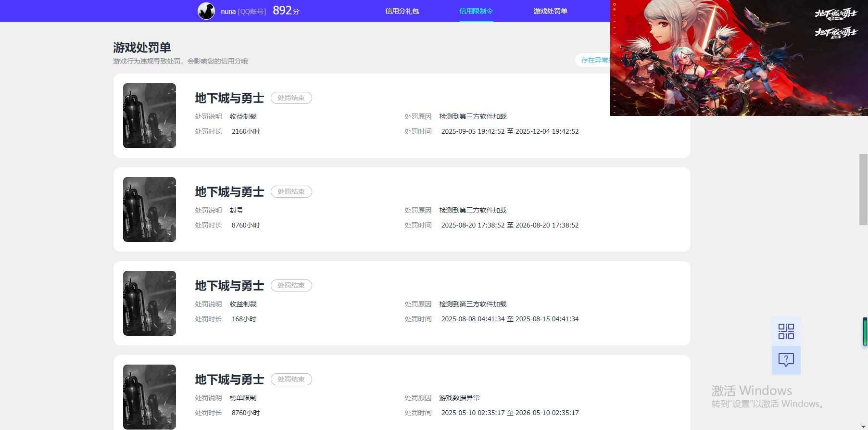The image size is (868, 430).
Task: Click 地下城与勇士 title in the 封号 card
Action: click(229, 192)
